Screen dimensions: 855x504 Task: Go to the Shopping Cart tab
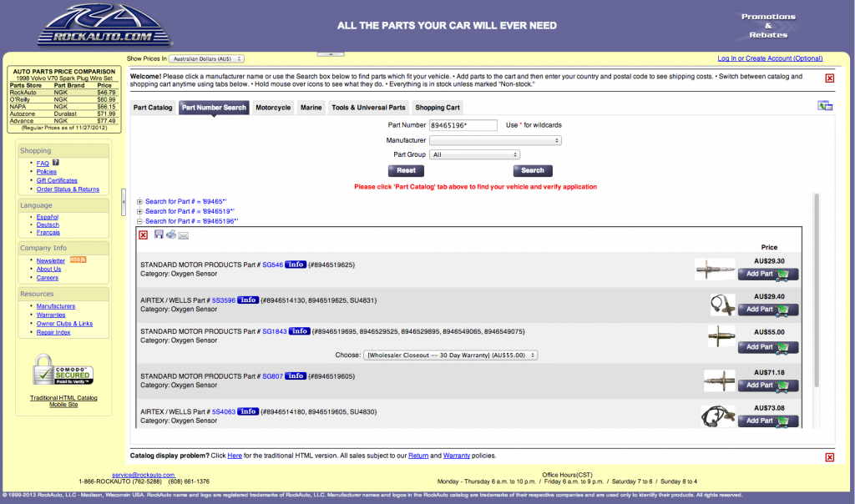tap(438, 108)
